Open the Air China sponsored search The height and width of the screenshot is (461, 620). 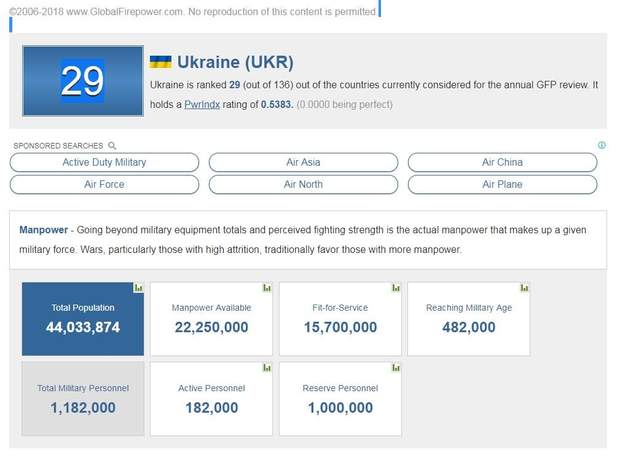502,162
